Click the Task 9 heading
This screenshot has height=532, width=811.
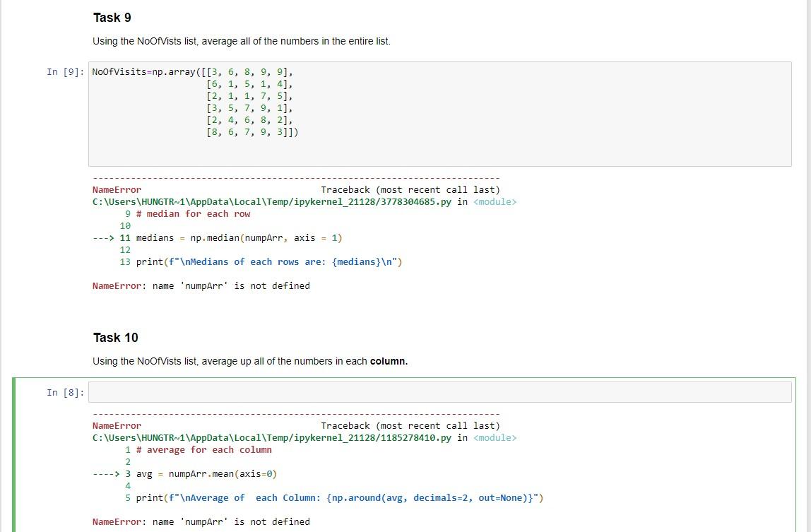click(112, 18)
